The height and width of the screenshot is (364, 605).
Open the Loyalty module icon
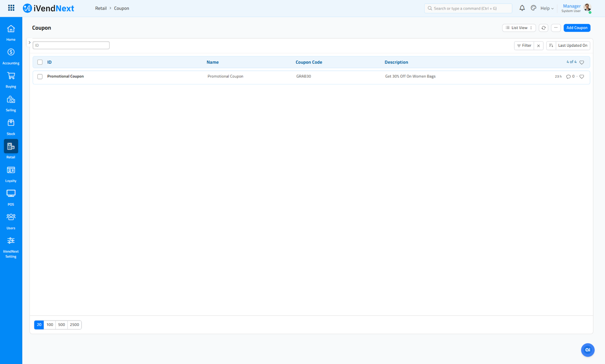pyautogui.click(x=11, y=170)
